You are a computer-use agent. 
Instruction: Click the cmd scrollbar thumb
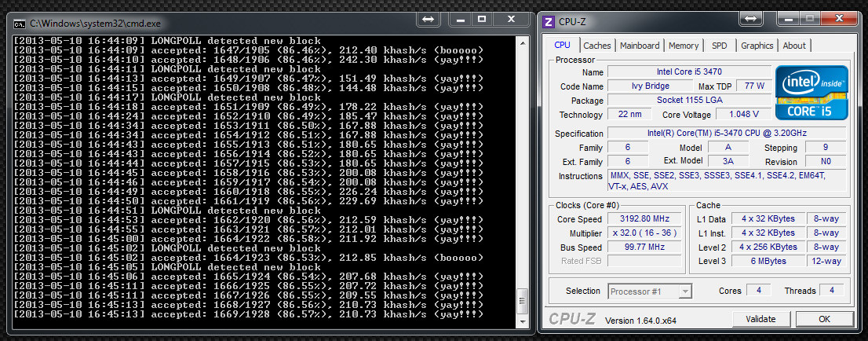click(521, 302)
